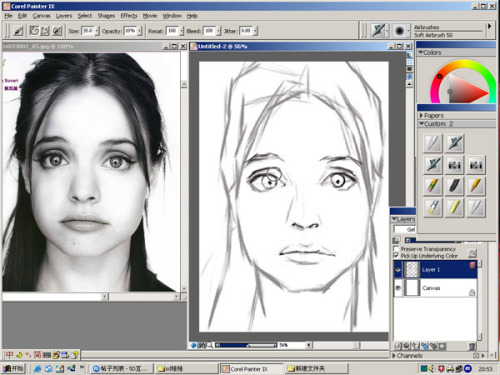This screenshot has width=500, height=375.
Task: Hide Layer 1 with its eye icon
Action: click(x=398, y=270)
